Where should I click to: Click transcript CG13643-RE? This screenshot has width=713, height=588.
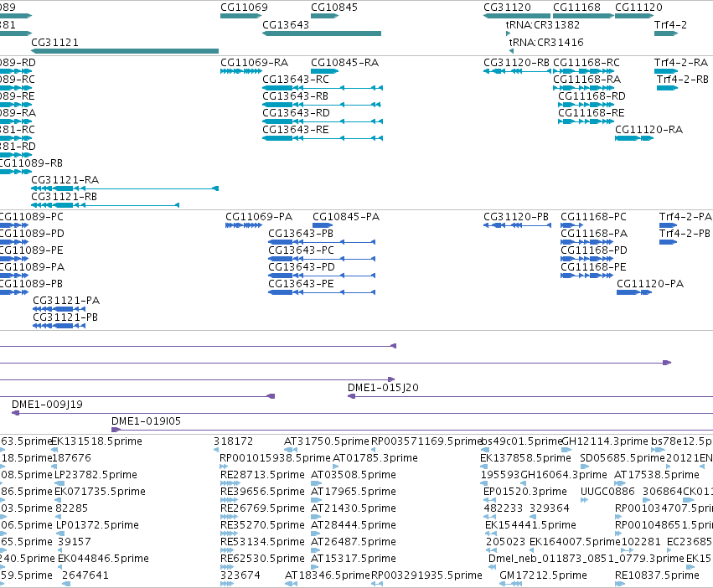[323, 138]
